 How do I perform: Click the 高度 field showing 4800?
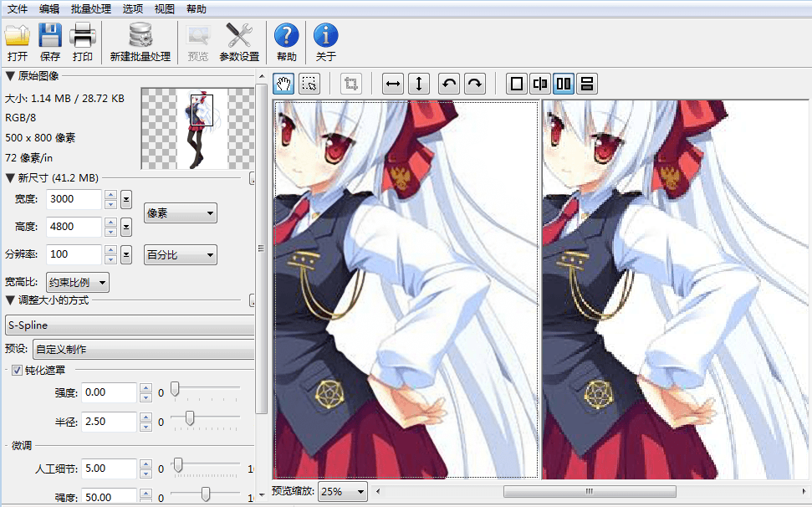74,227
